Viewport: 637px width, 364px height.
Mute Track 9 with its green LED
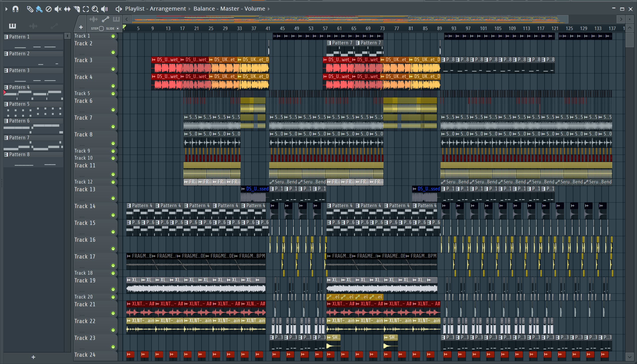click(x=113, y=151)
